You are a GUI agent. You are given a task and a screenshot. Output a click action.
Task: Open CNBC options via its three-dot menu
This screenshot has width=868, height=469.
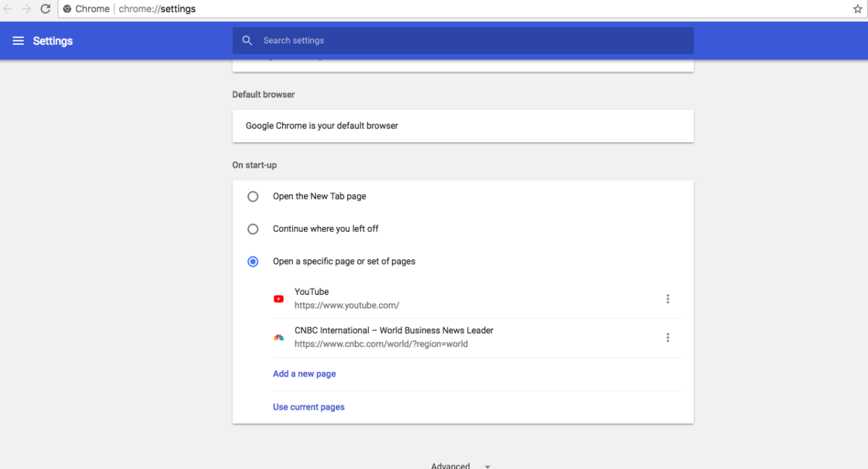tap(668, 337)
